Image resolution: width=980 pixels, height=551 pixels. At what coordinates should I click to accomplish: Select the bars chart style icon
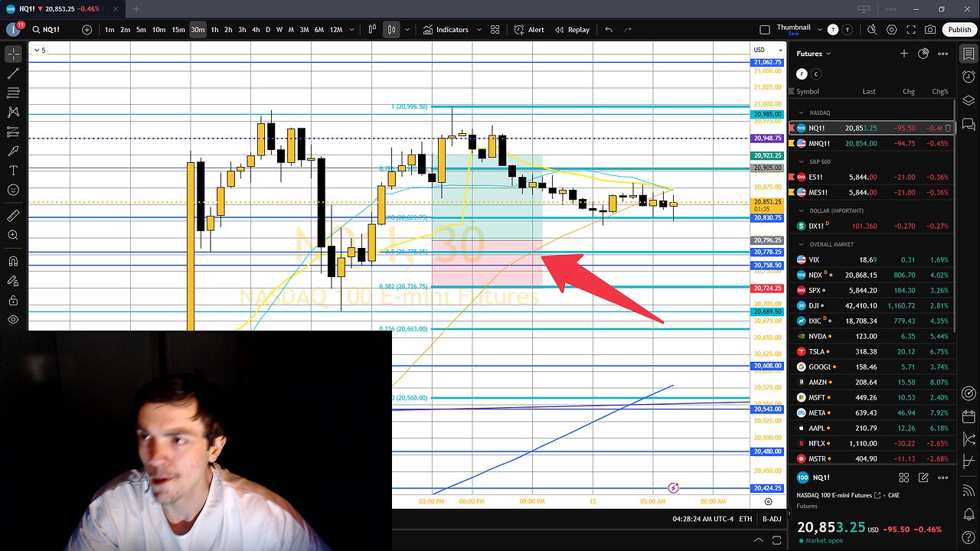coord(373,30)
